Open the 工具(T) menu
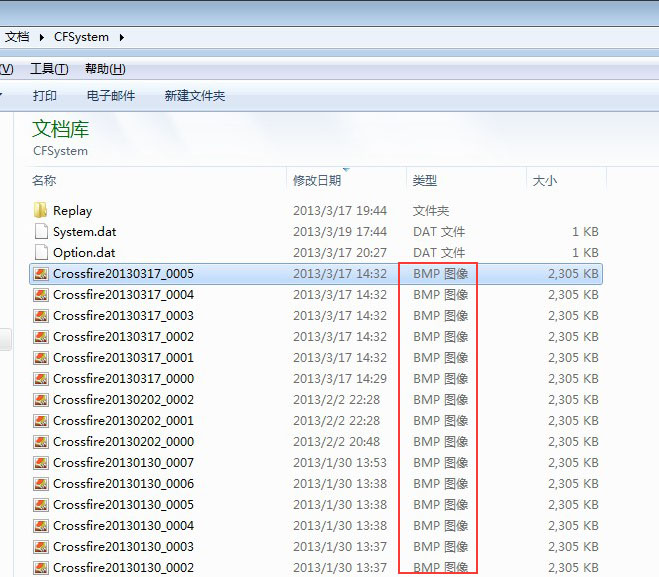Screen dimensions: 659x577 [49, 69]
